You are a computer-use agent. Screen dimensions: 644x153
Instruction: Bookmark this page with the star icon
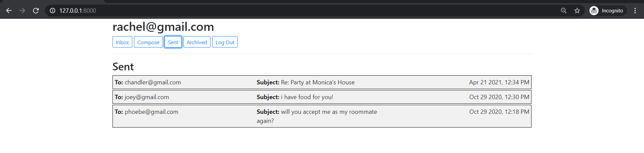click(577, 11)
